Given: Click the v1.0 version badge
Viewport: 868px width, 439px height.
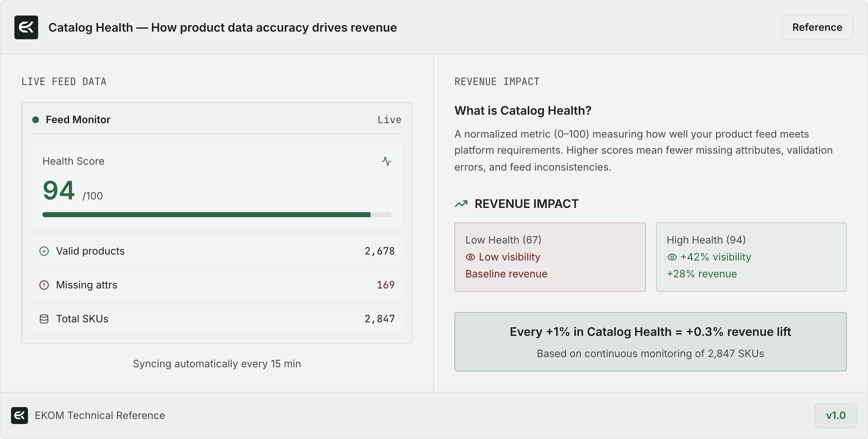Looking at the screenshot, I should [835, 415].
